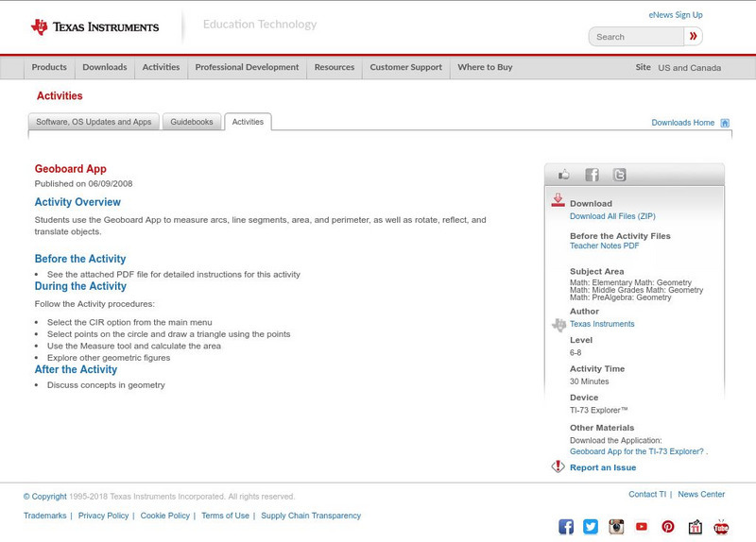
Task: Click the thumbs-up like icon
Action: (563, 175)
